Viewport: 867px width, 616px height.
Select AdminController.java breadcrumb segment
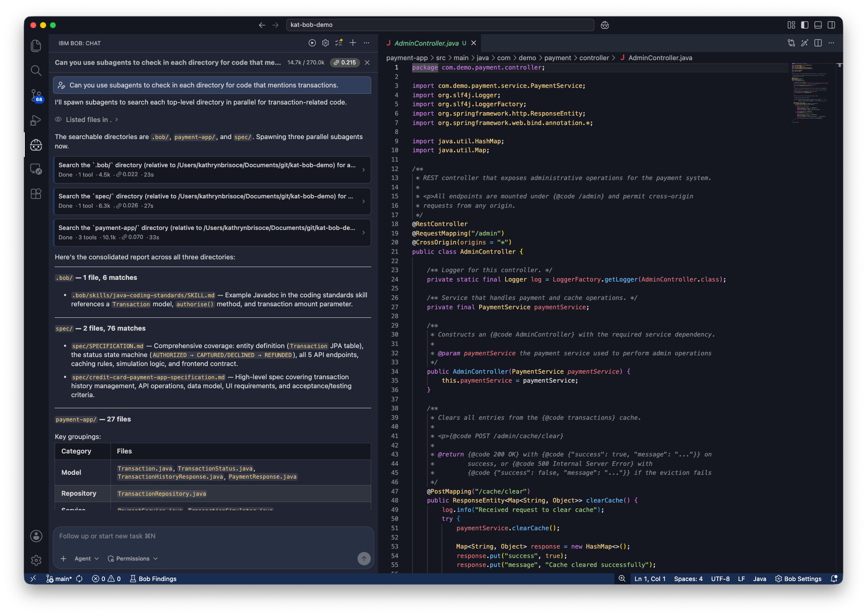click(660, 58)
